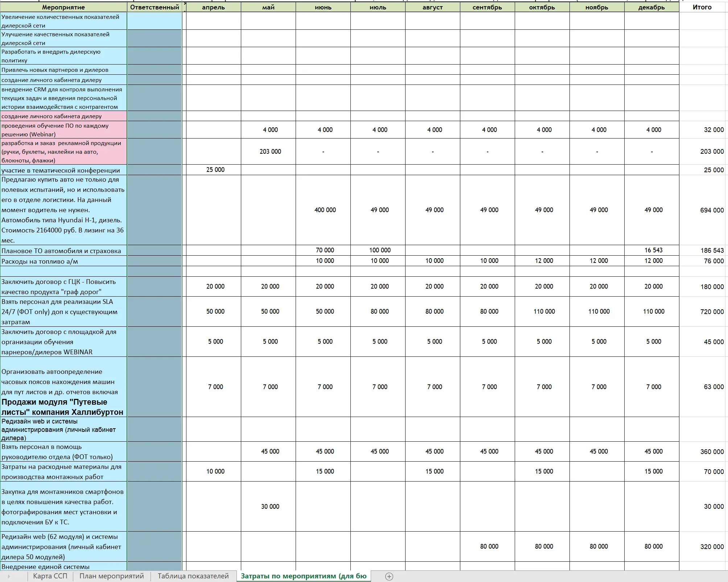Open the Таблица показателей sheet tab

pyautogui.click(x=193, y=576)
